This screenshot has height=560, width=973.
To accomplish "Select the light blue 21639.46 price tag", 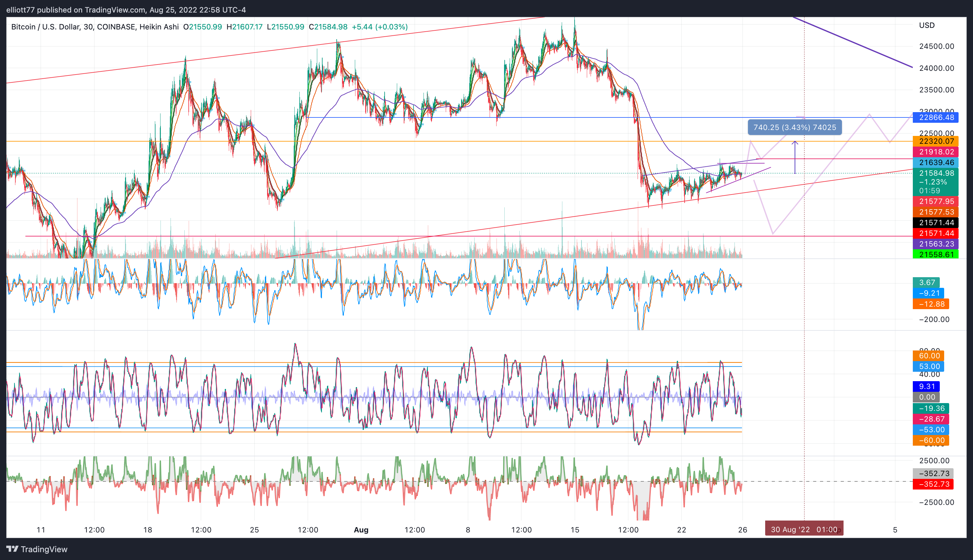I will pos(936,162).
